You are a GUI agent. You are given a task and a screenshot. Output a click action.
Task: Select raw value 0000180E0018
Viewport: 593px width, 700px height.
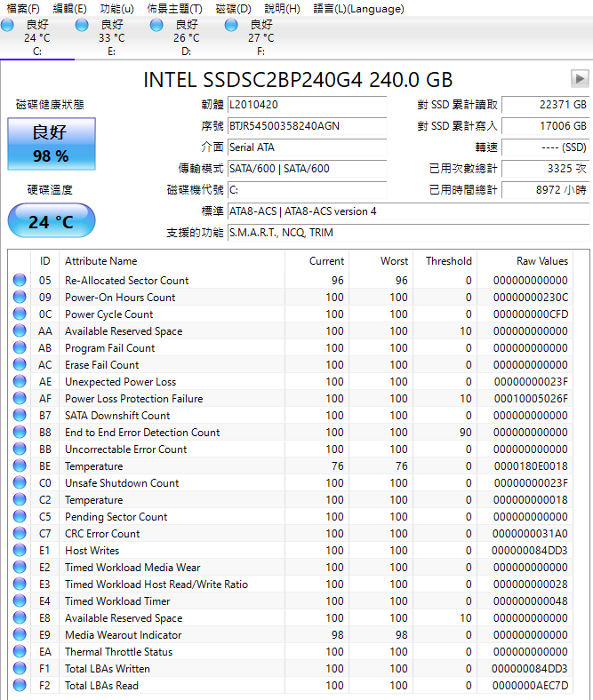point(531,466)
